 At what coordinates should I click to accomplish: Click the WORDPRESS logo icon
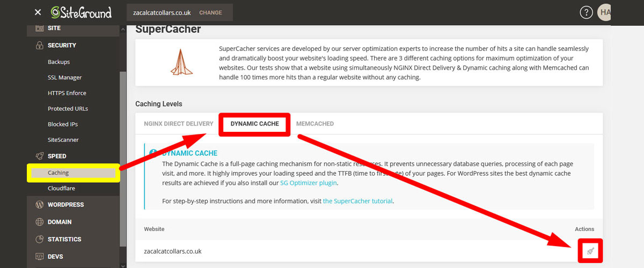tap(39, 205)
